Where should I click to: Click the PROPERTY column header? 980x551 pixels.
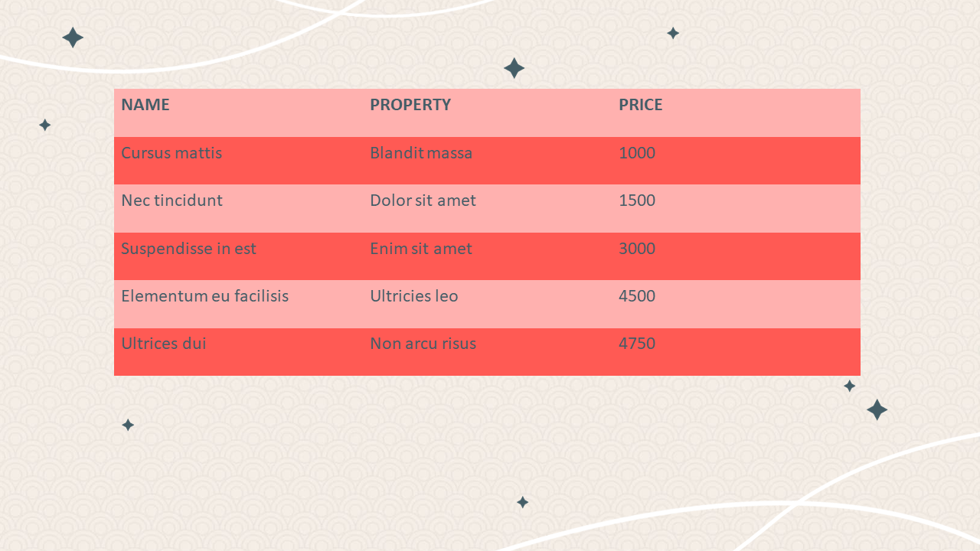410,106
